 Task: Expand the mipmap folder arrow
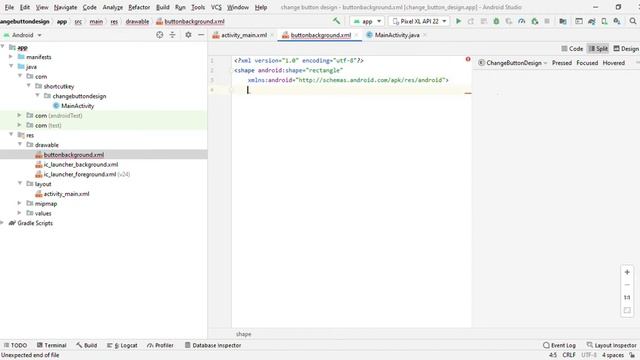click(x=20, y=203)
